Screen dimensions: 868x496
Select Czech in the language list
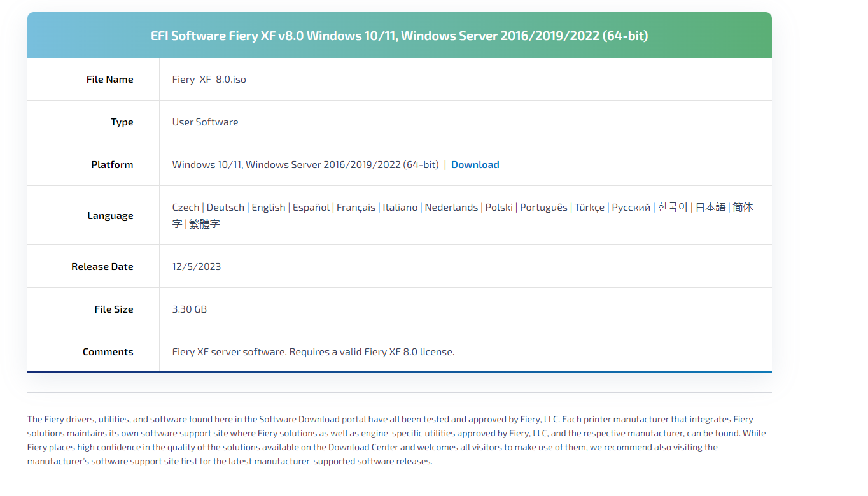(186, 208)
